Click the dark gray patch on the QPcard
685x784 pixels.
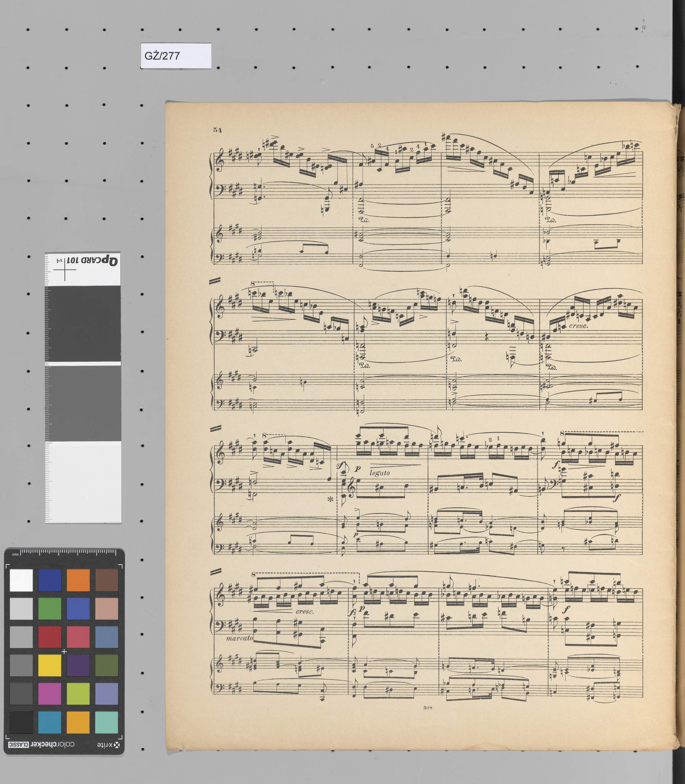point(83,323)
